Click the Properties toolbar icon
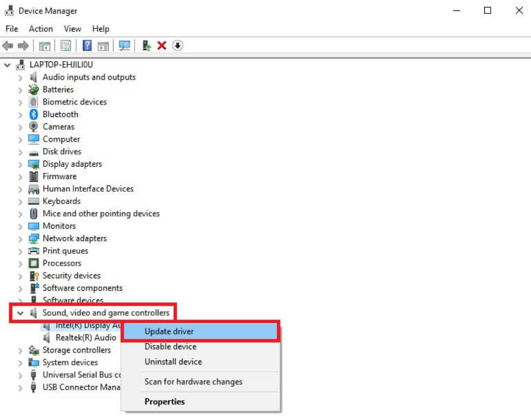 (x=65, y=46)
